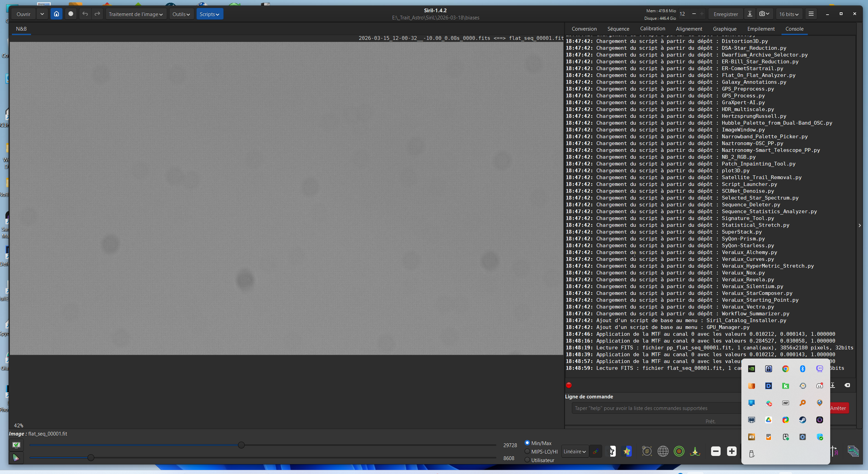868x474 pixels.
Task: Open the hamburger main menu
Action: (811, 14)
